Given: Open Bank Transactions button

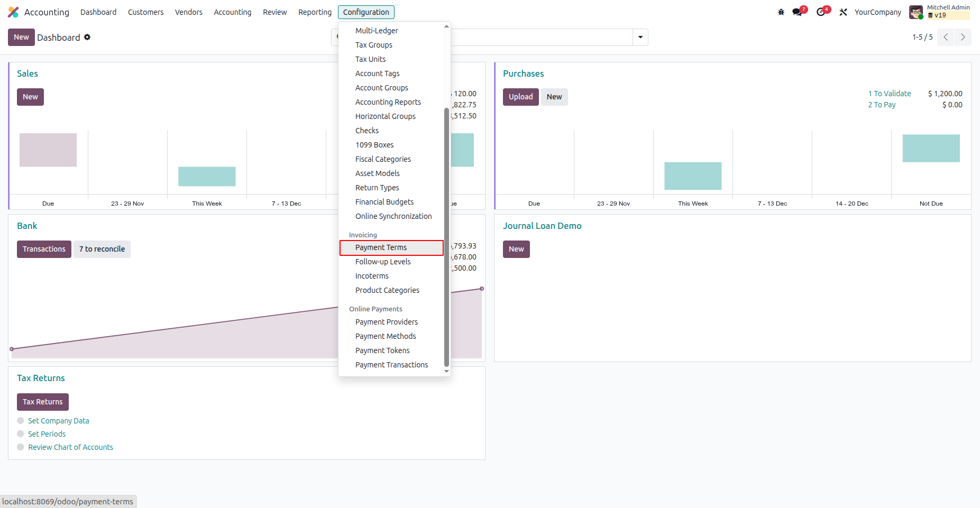Looking at the screenshot, I should point(44,249).
